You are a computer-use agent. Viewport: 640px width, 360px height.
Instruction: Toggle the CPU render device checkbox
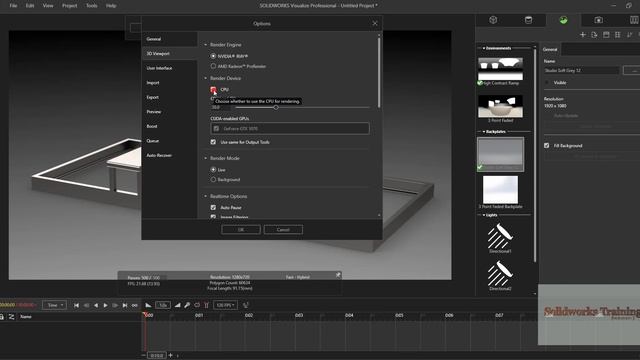tap(213, 89)
